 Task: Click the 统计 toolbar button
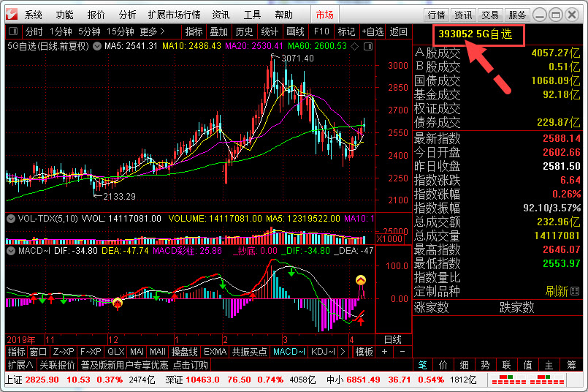pos(270,31)
